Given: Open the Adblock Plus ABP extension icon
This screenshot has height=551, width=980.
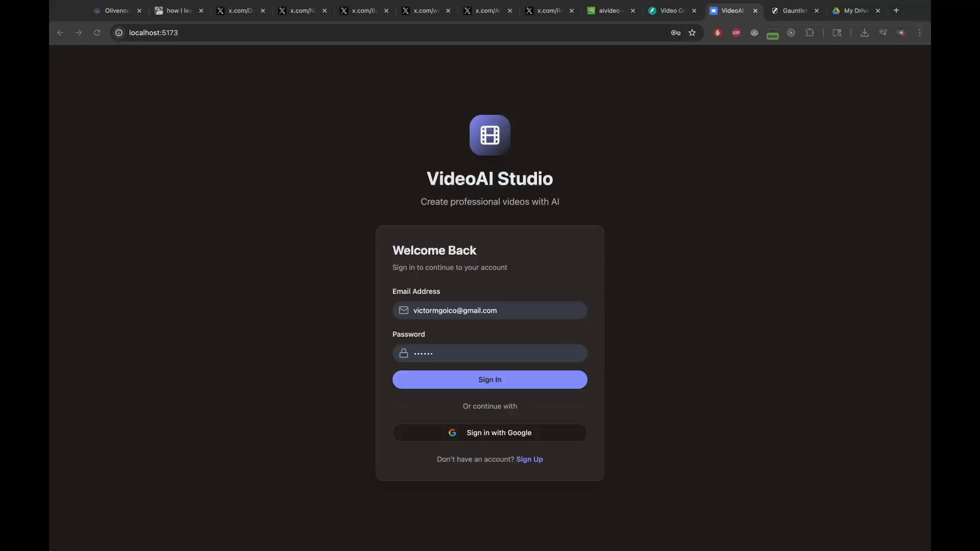Looking at the screenshot, I should 736,32.
